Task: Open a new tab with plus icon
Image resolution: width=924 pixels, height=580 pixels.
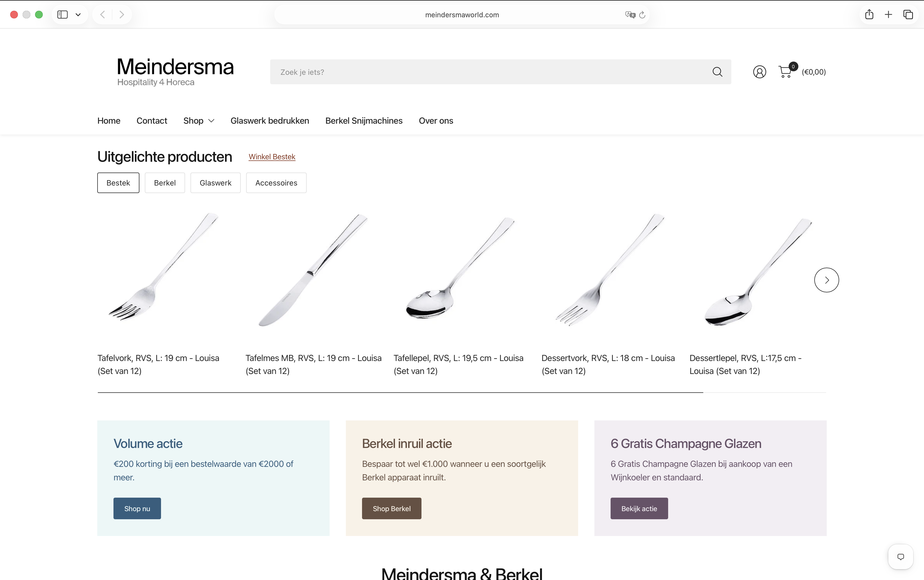Action: pyautogui.click(x=888, y=15)
